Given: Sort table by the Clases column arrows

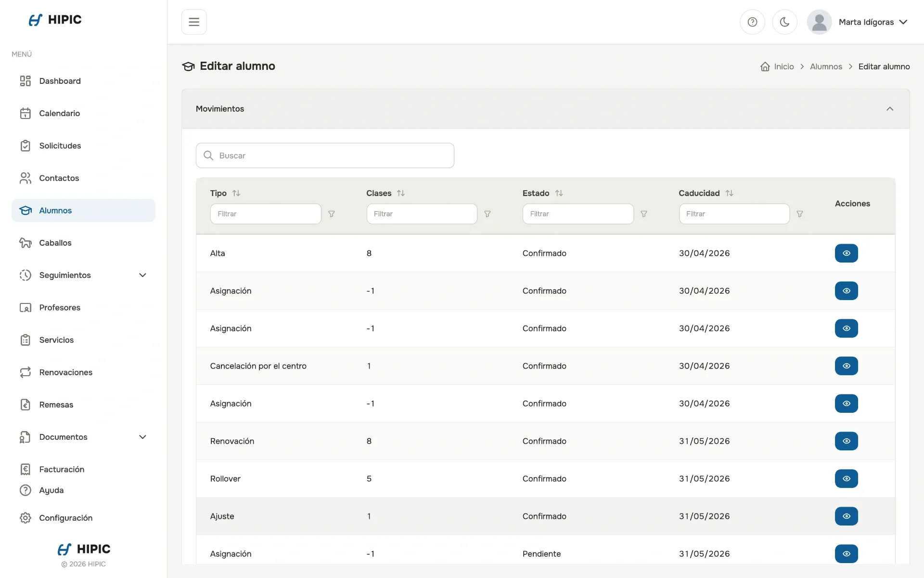Looking at the screenshot, I should [401, 193].
